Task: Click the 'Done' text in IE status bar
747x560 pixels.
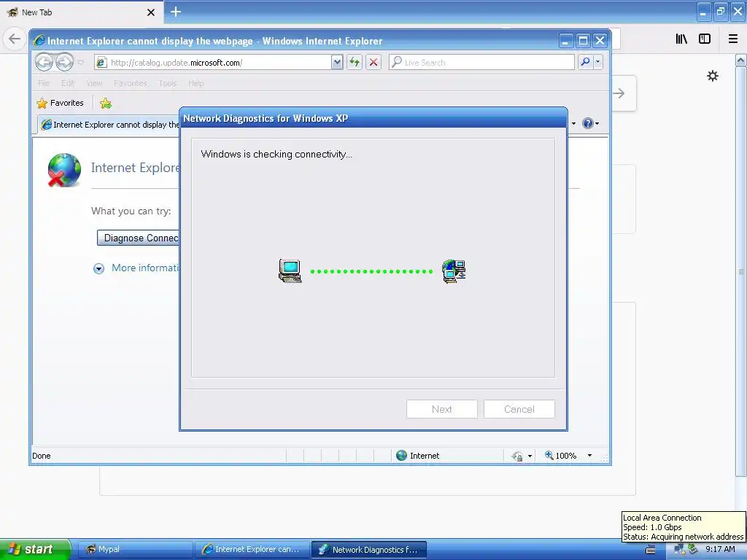Action: [x=42, y=456]
